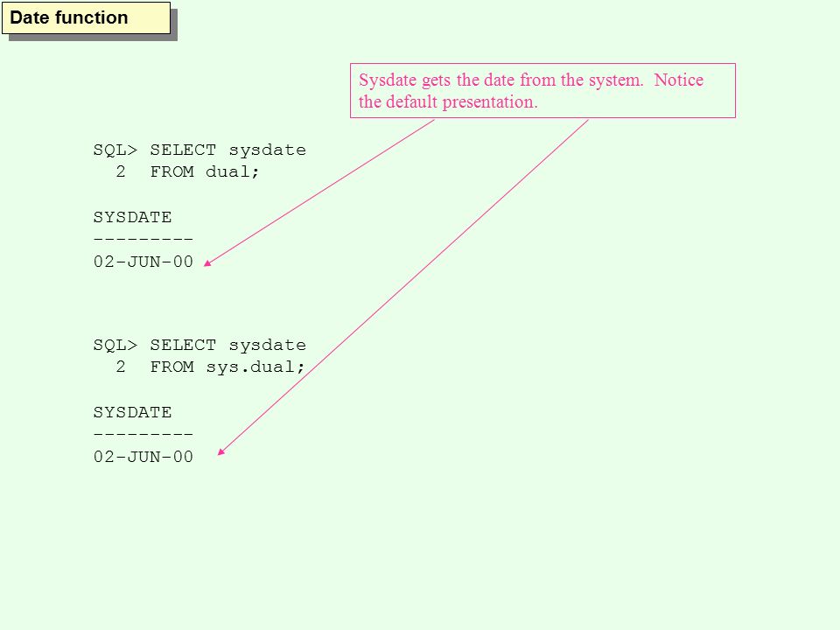840x630 pixels.
Task: Click the second SYSDATE column heading
Action: pos(132,412)
